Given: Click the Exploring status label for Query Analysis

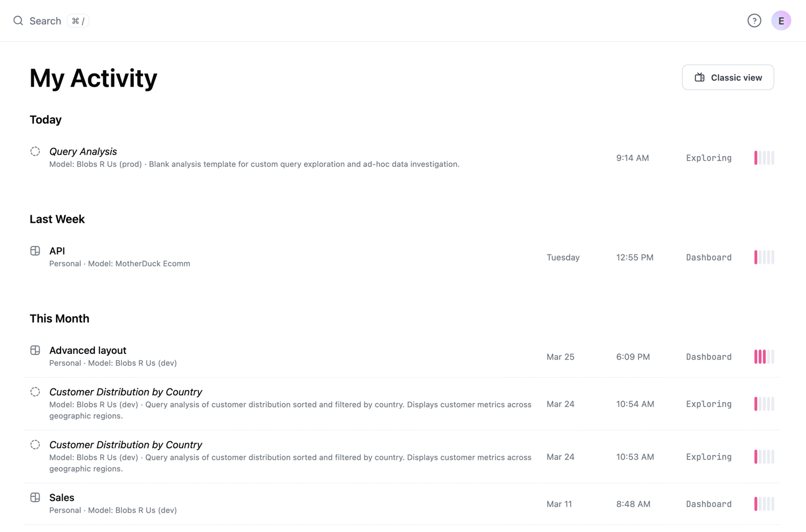Looking at the screenshot, I should coord(708,158).
